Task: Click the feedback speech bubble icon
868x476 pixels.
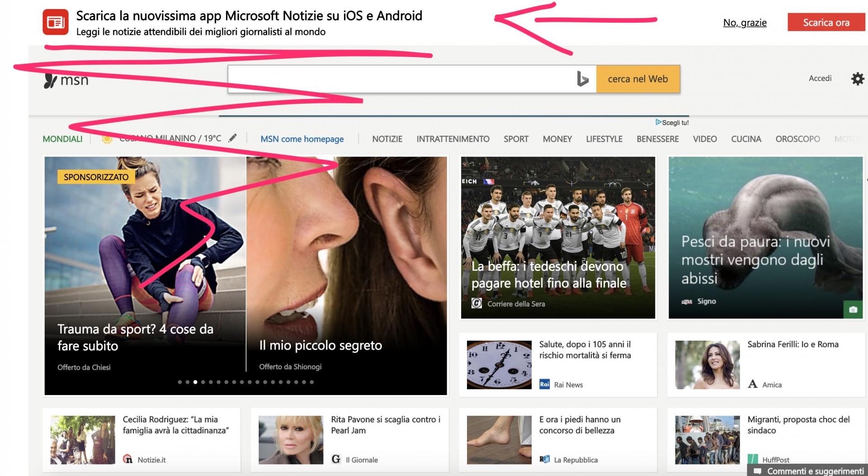Action: click(x=757, y=471)
